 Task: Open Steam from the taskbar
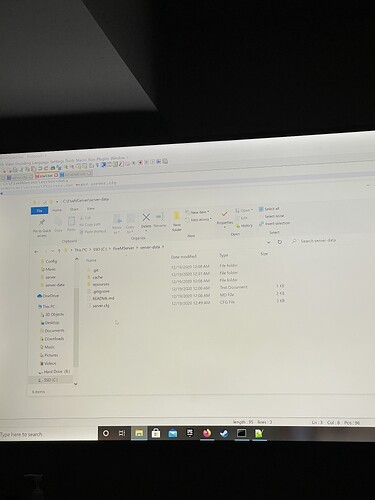[x=224, y=433]
